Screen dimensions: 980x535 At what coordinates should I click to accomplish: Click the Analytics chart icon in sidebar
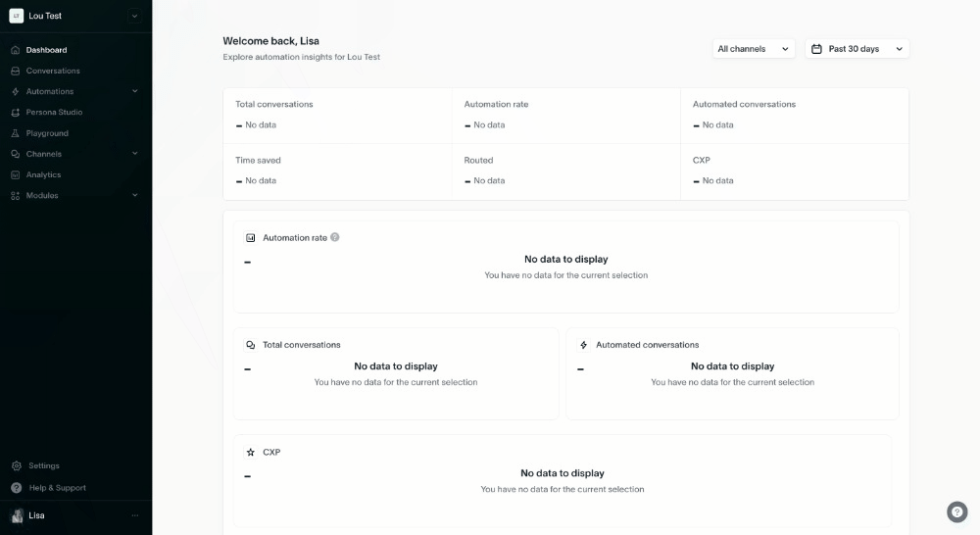pos(16,175)
